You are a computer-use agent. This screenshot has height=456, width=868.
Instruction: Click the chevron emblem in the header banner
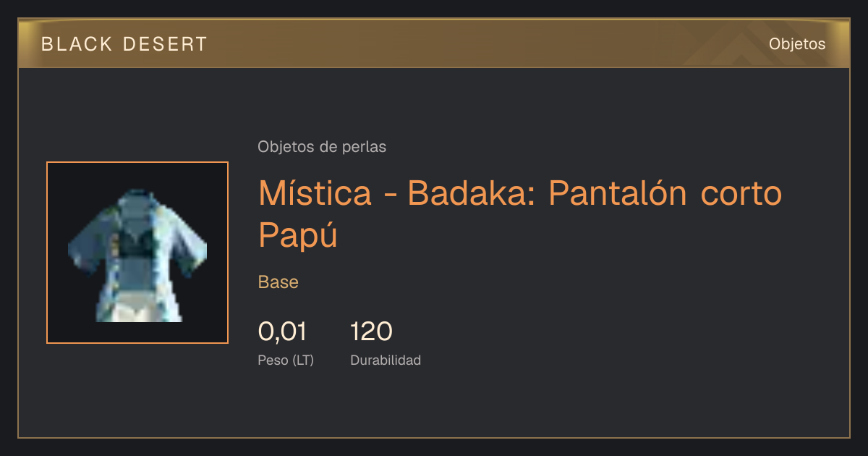click(752, 49)
